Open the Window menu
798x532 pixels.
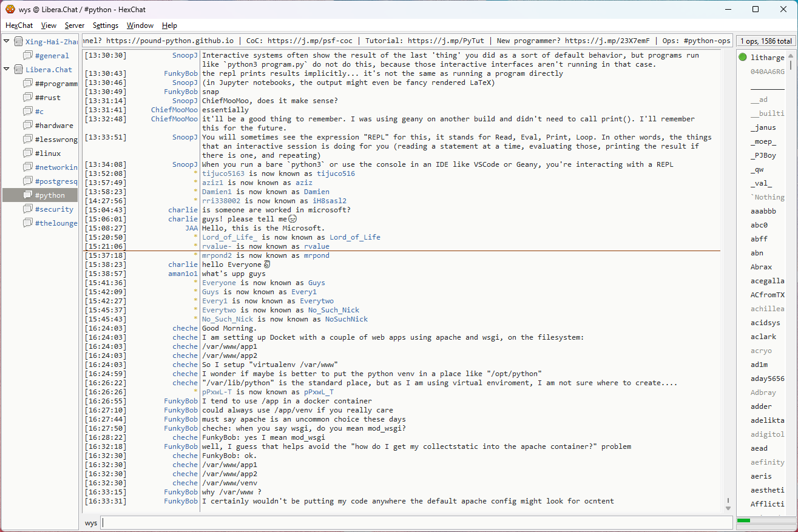pyautogui.click(x=140, y=25)
